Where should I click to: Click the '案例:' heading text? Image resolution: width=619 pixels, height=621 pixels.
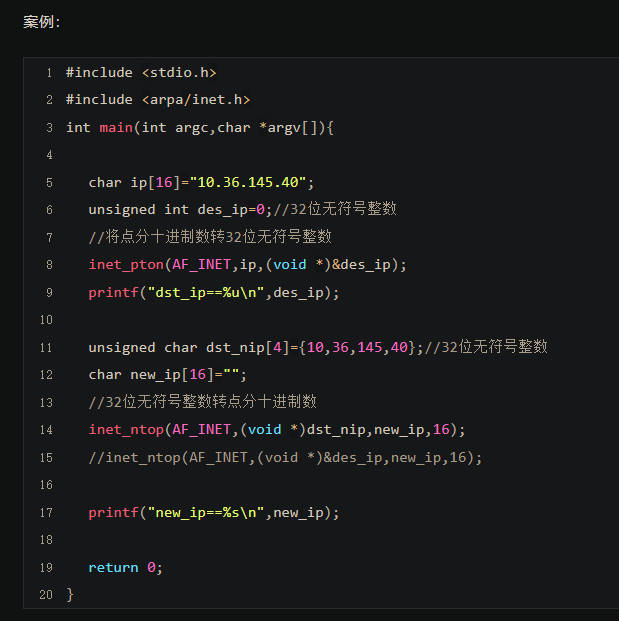click(x=42, y=22)
